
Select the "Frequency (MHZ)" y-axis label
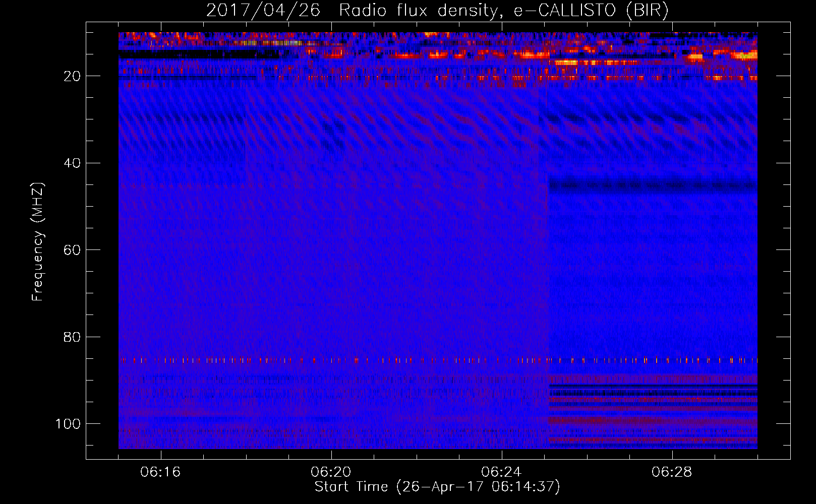click(38, 242)
